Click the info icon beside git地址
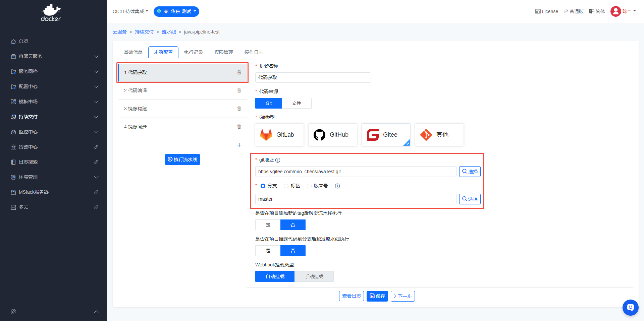Image resolution: width=644 pixels, height=321 pixels. pos(278,160)
